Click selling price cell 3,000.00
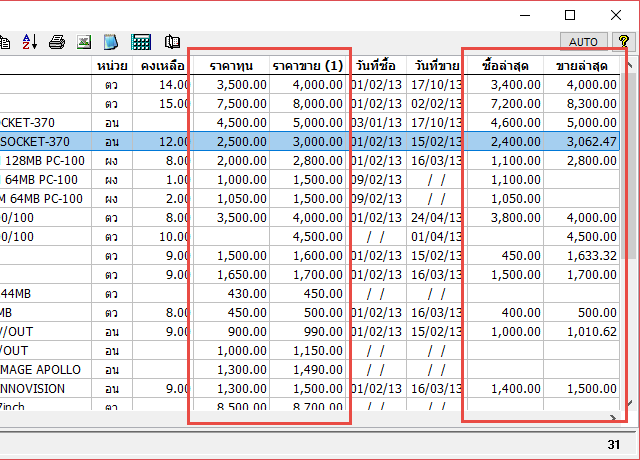The width and height of the screenshot is (640, 460). [x=308, y=142]
